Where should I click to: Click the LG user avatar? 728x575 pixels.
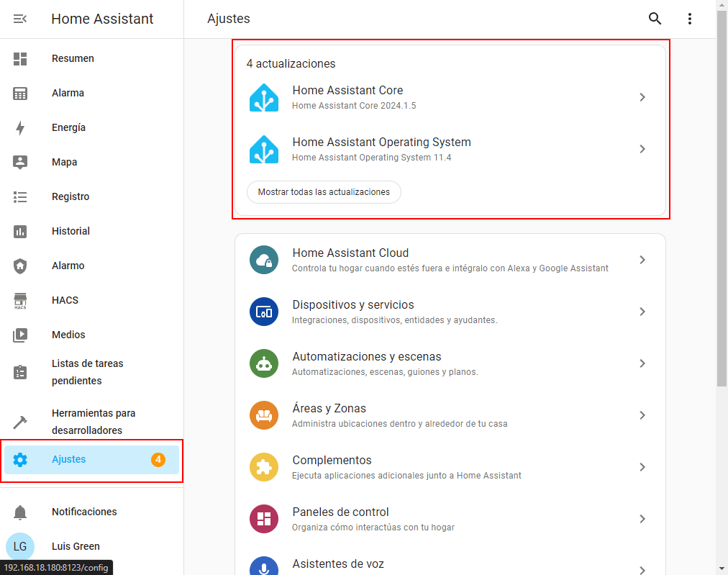pos(20,547)
